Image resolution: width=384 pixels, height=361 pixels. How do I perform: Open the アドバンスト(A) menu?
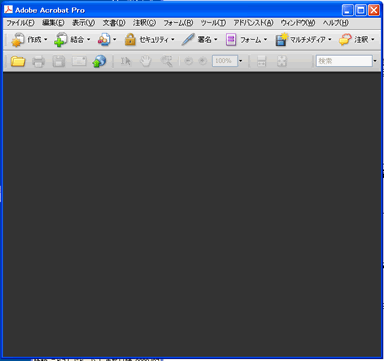pyautogui.click(x=253, y=23)
